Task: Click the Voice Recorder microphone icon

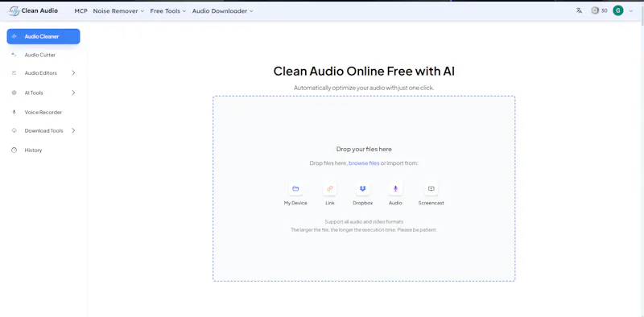Action: [x=14, y=112]
